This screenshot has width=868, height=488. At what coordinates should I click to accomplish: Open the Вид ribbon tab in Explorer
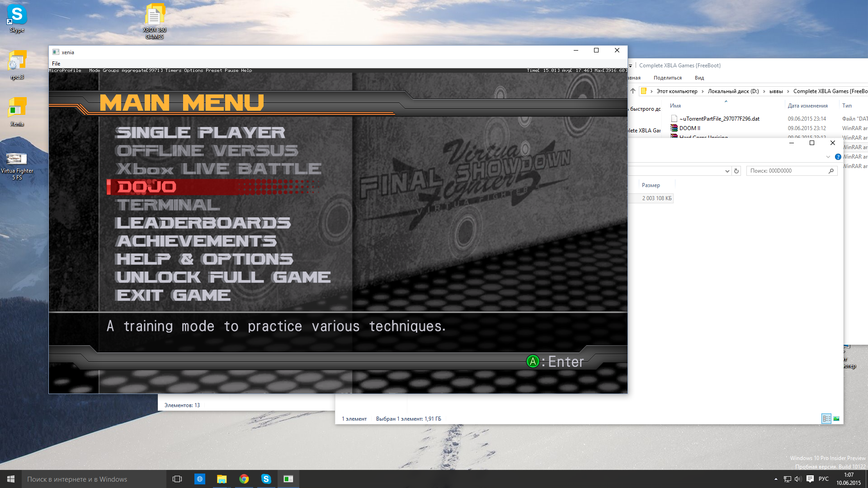699,78
